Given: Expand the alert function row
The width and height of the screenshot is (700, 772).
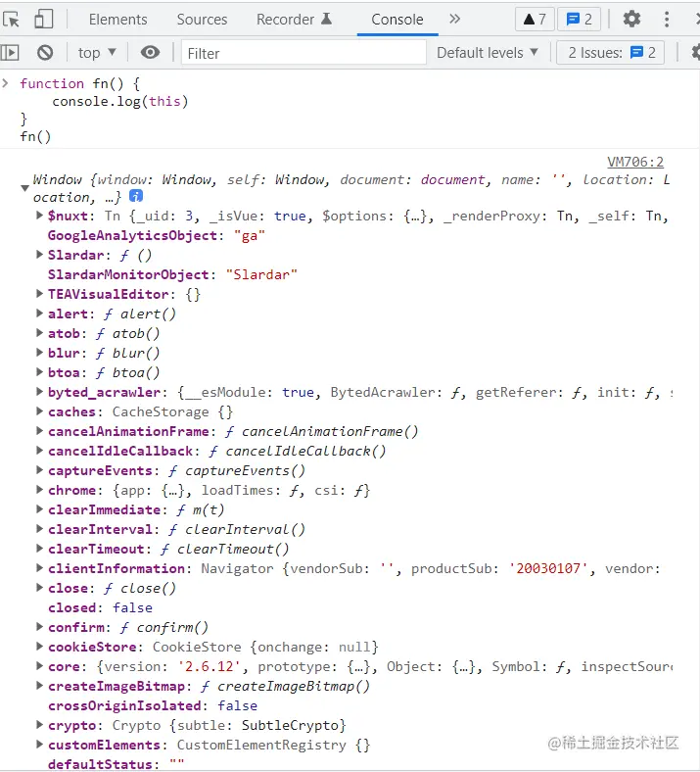Looking at the screenshot, I should [40, 314].
